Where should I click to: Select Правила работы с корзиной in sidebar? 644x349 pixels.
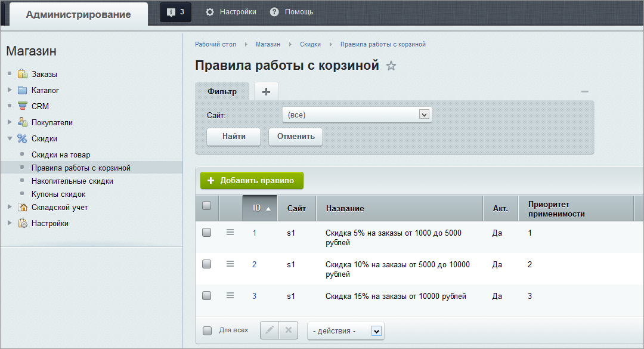point(81,168)
